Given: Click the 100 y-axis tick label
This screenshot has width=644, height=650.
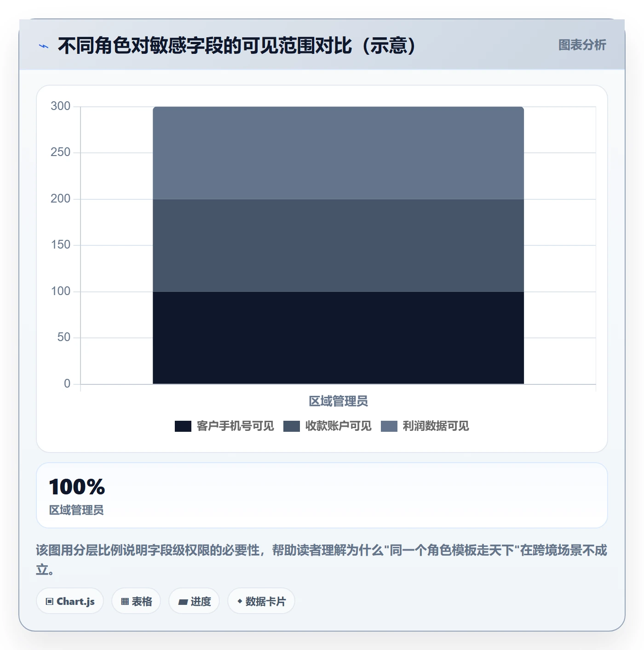Looking at the screenshot, I should [x=60, y=291].
